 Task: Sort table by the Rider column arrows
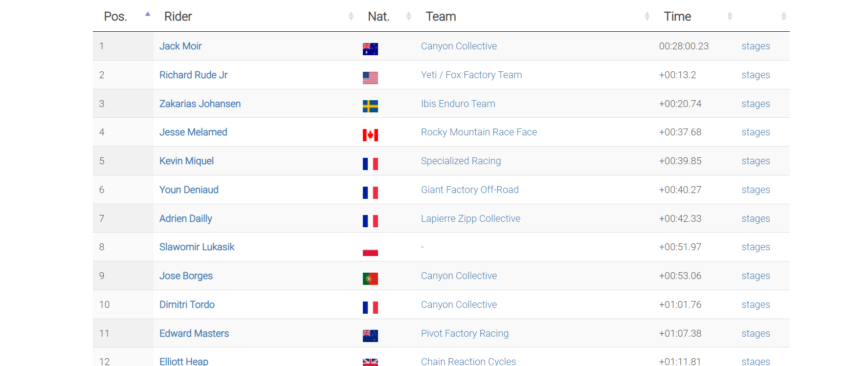(x=351, y=17)
